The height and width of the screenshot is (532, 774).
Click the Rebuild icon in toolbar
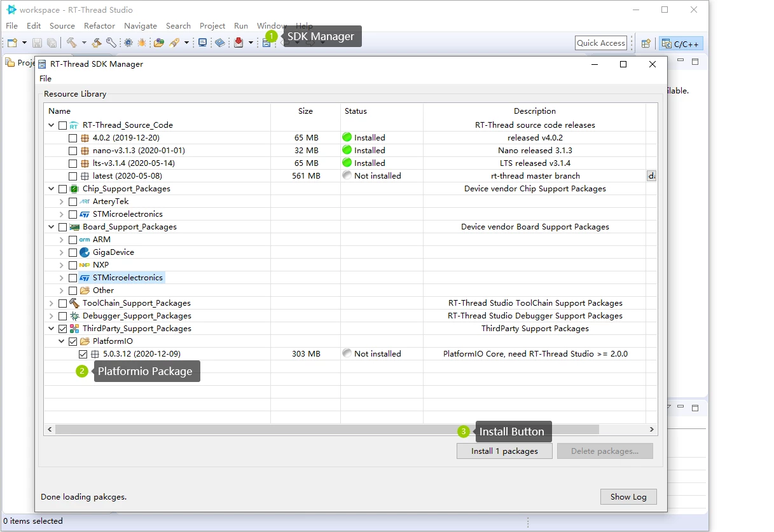[97, 43]
